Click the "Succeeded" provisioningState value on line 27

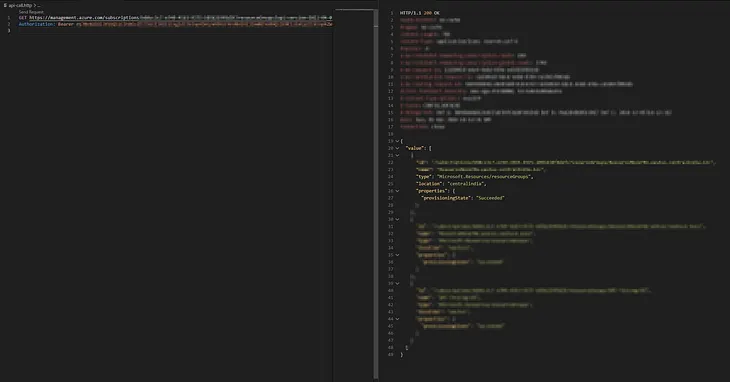tap(490, 198)
